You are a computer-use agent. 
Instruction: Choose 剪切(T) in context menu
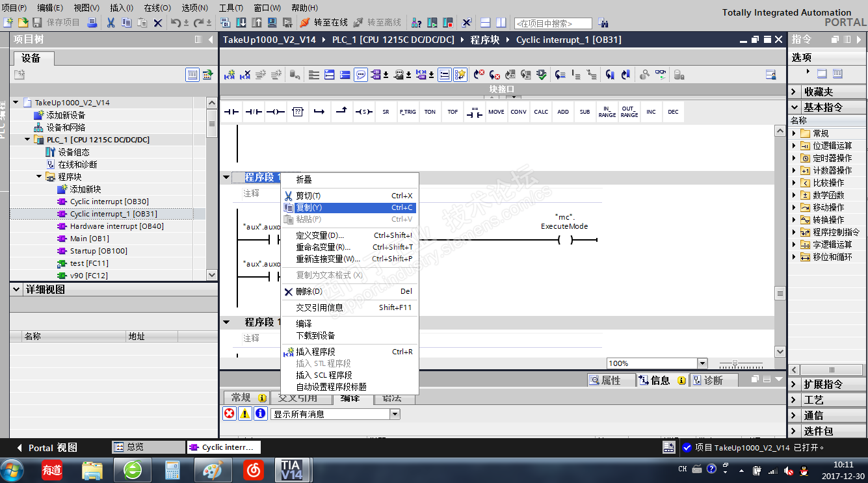pyautogui.click(x=349, y=196)
